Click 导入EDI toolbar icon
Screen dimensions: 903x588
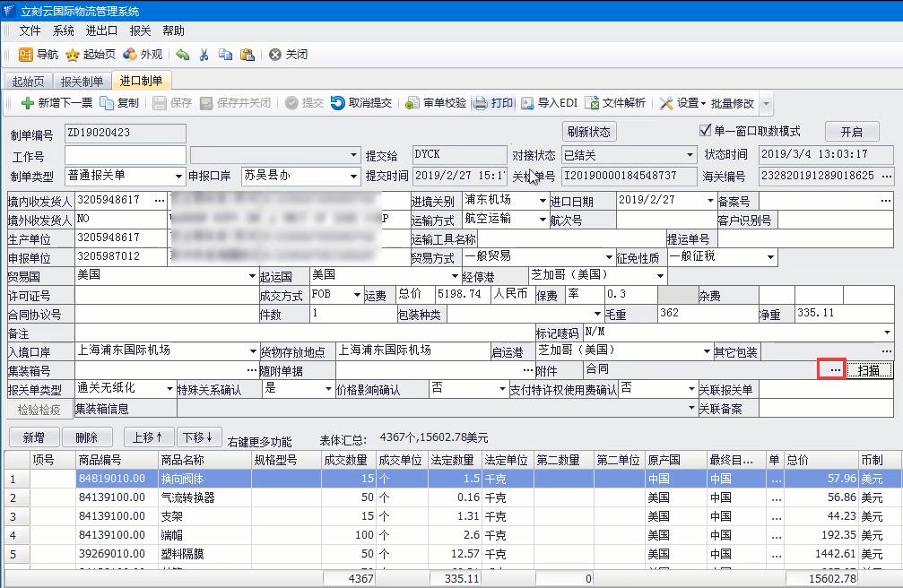point(528,103)
